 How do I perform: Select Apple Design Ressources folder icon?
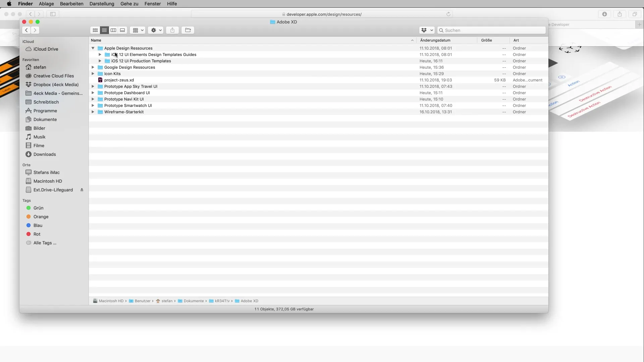(x=100, y=48)
